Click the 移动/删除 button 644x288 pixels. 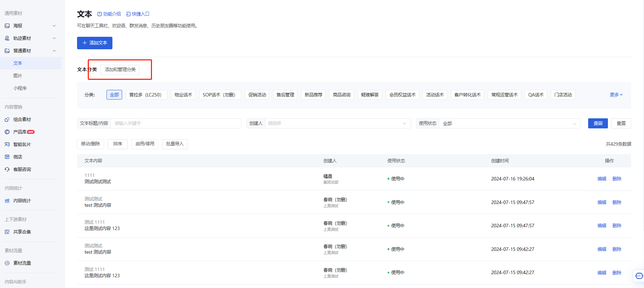91,144
